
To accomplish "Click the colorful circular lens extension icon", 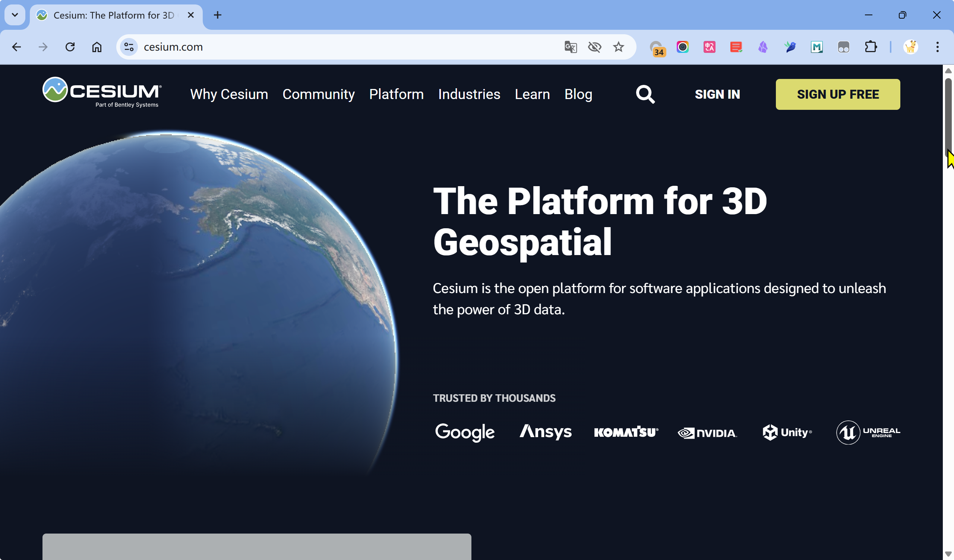I will (683, 47).
